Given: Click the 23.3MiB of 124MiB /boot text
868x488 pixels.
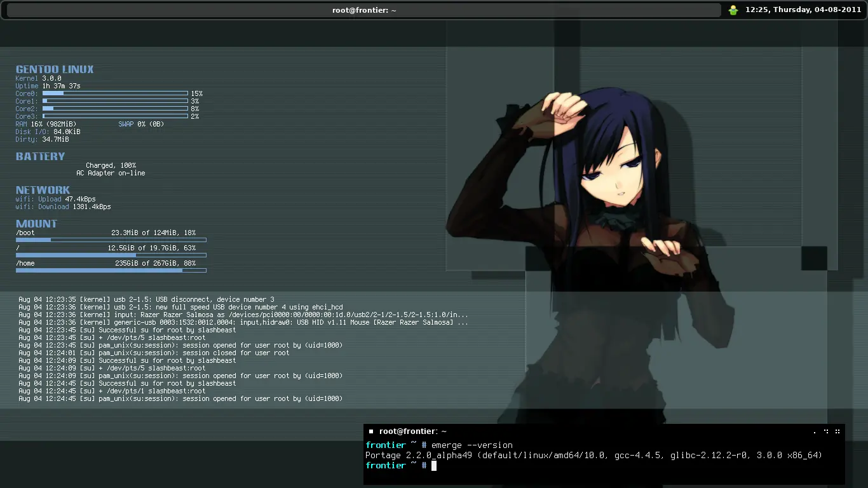Looking at the screenshot, I should point(154,233).
